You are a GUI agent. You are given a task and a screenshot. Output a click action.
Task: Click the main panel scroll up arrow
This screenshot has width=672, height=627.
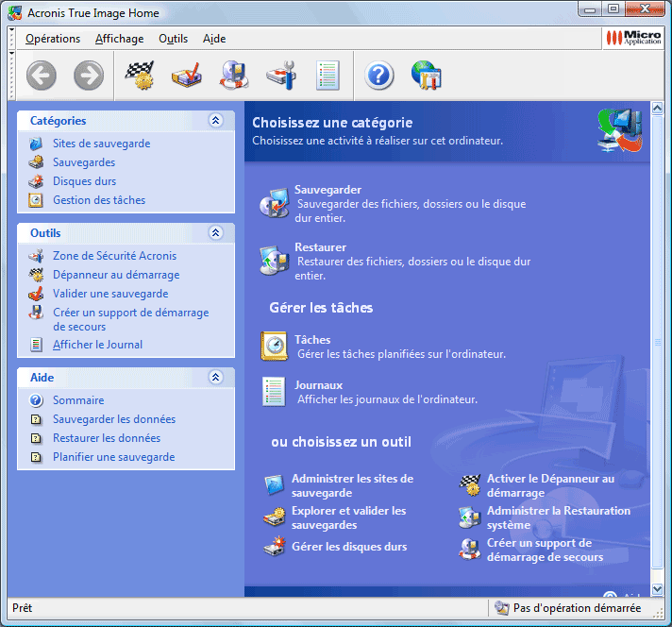[657, 108]
